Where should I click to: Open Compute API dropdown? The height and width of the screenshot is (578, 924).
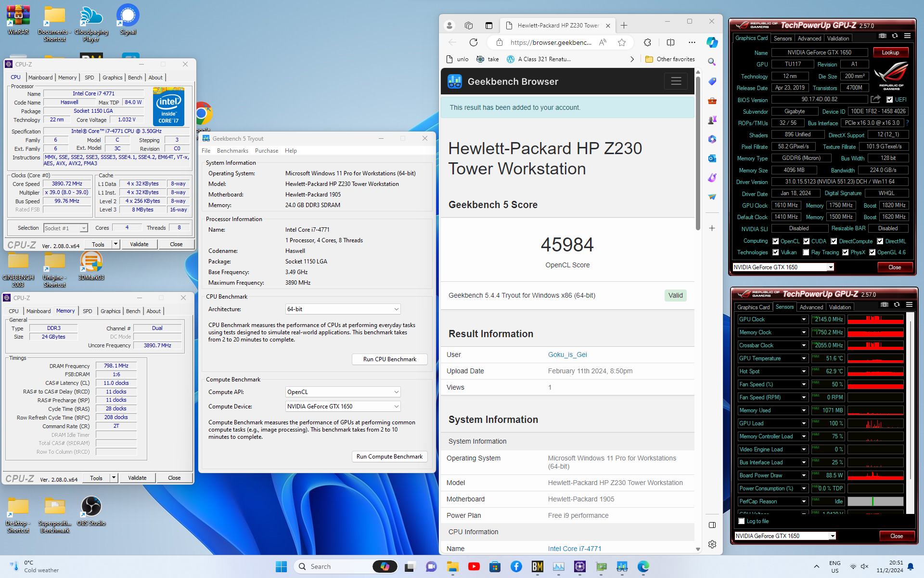tap(343, 392)
